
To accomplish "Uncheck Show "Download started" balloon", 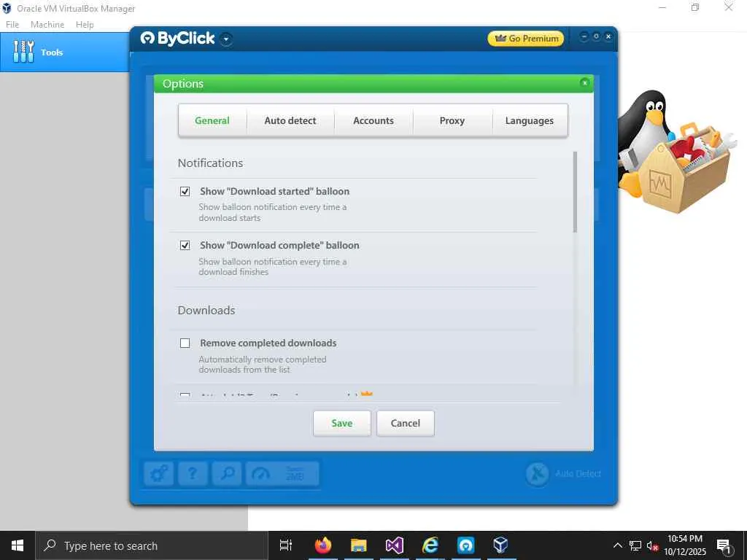I will (x=185, y=192).
